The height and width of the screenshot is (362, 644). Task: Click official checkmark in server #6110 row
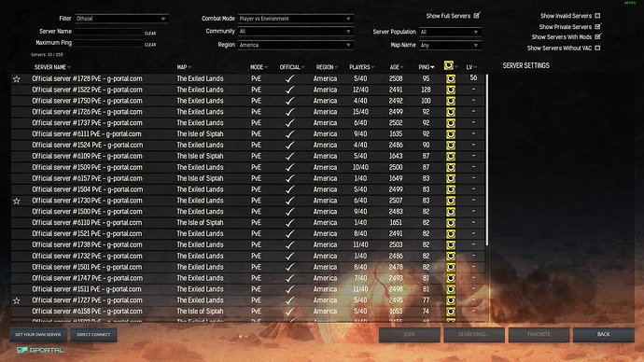(290, 222)
